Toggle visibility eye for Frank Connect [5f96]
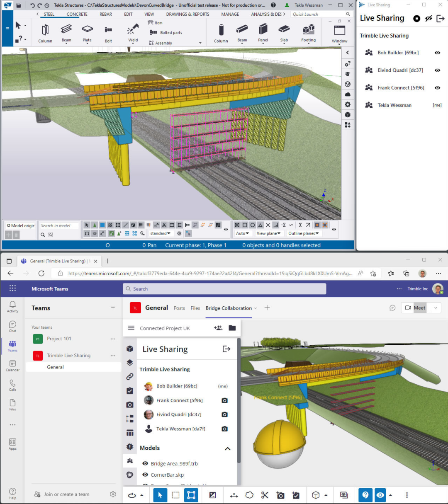The image size is (448, 504). tap(437, 87)
